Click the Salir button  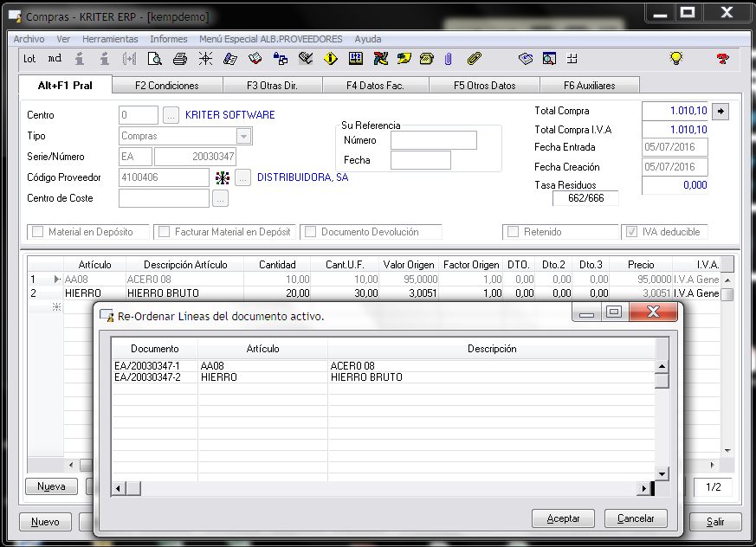point(715,522)
